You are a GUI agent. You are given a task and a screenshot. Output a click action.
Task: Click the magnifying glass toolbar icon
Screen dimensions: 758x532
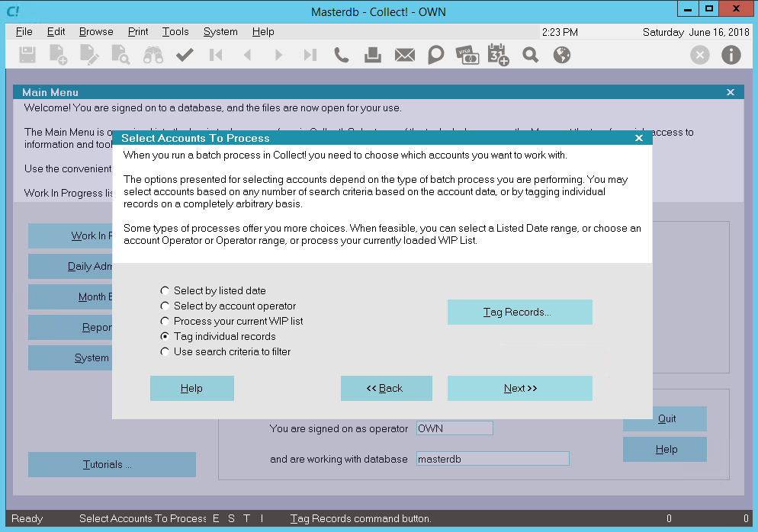coord(530,55)
